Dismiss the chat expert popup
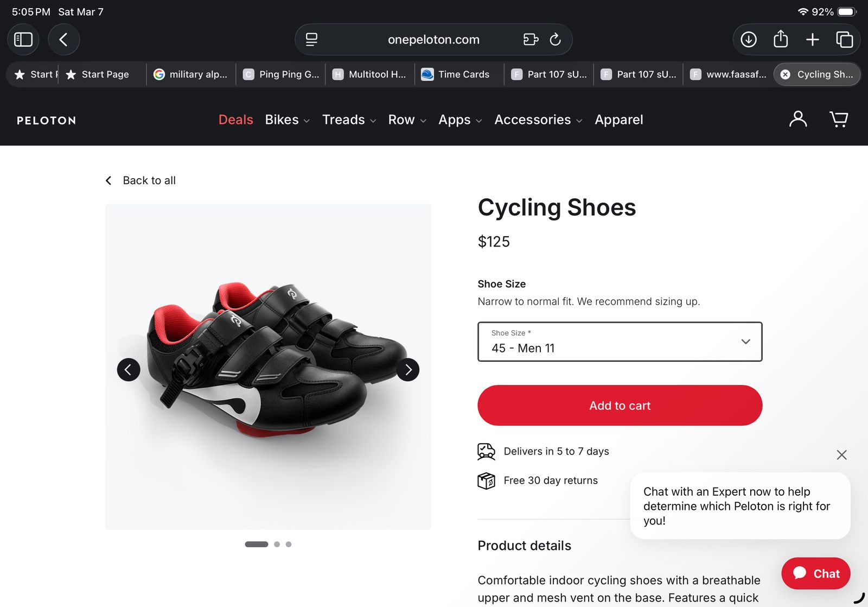This screenshot has width=868, height=607. coord(841,455)
